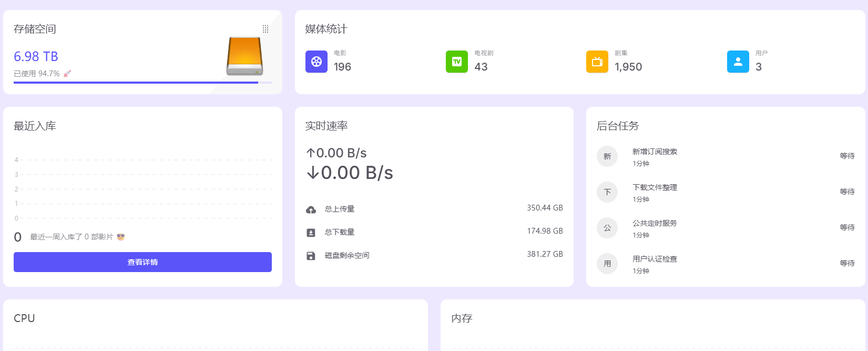Click the 内存 card title
The width and height of the screenshot is (868, 351).
coord(462,318)
